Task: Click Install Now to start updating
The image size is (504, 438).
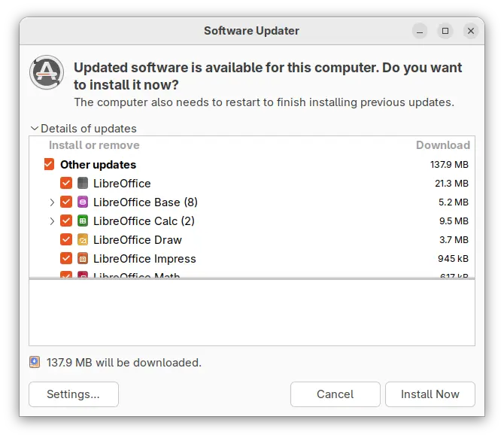Action: pyautogui.click(x=430, y=394)
